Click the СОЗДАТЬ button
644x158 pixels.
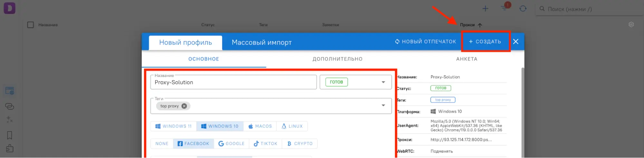[485, 42]
